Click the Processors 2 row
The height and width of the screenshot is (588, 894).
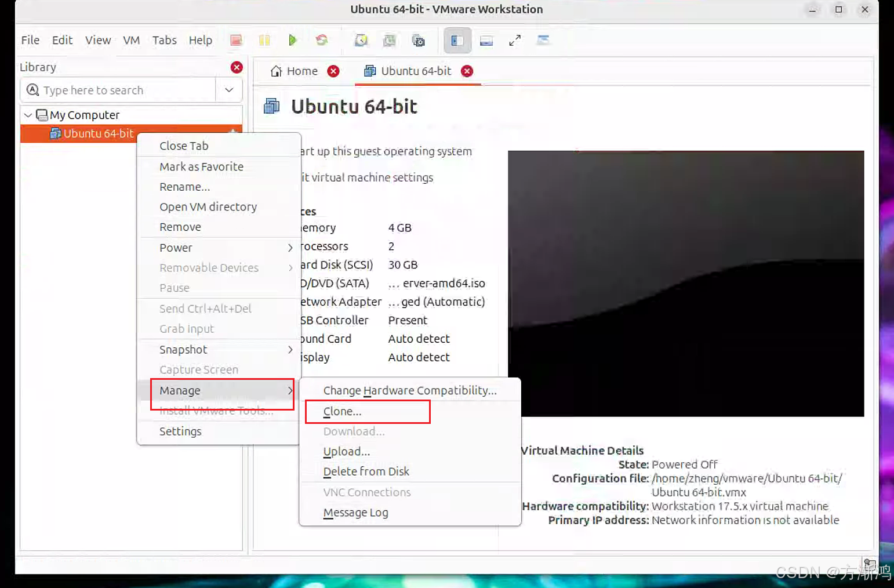pos(394,246)
